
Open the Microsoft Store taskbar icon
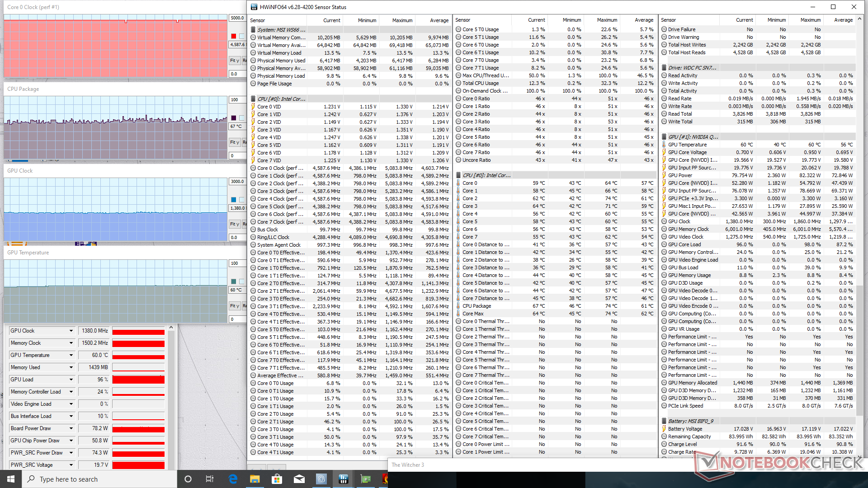[x=277, y=479]
